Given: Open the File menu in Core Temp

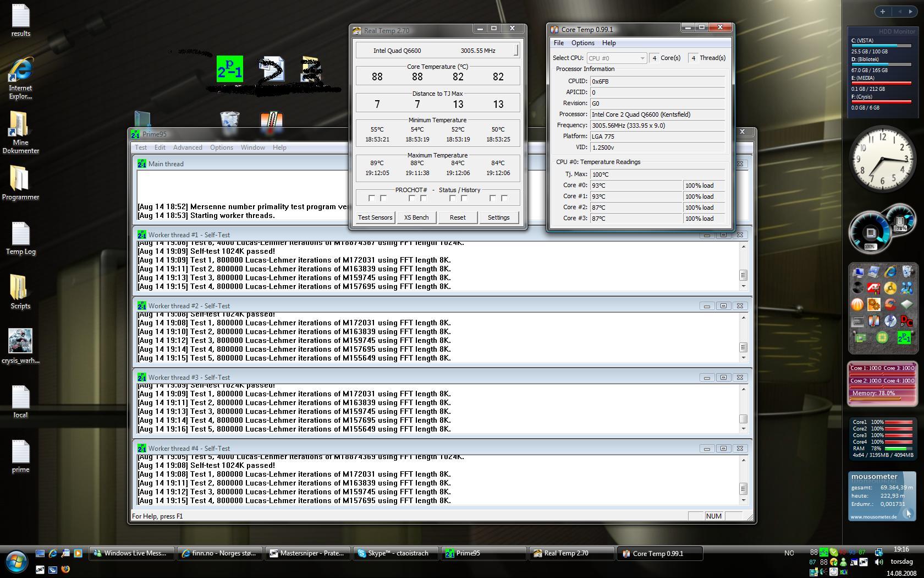Looking at the screenshot, I should [559, 43].
